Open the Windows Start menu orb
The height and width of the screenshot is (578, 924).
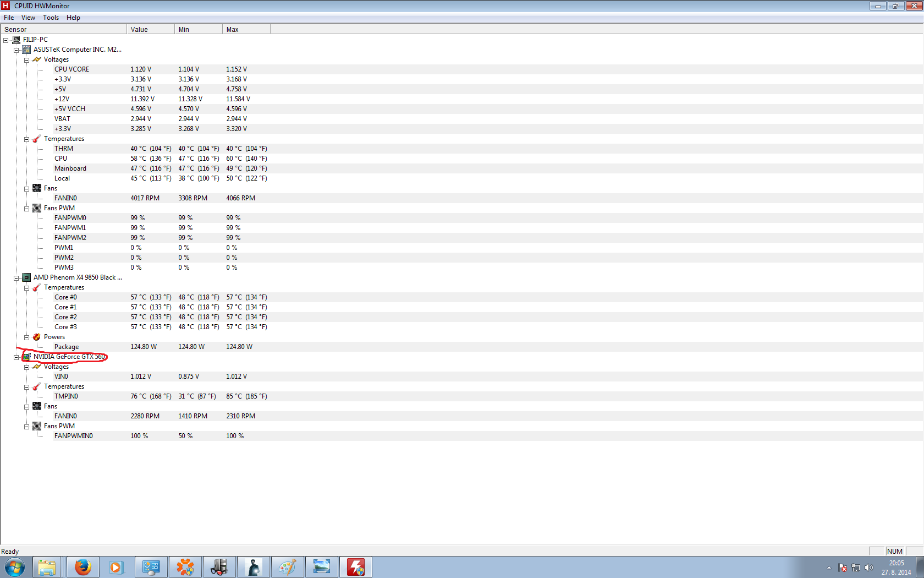[15, 567]
